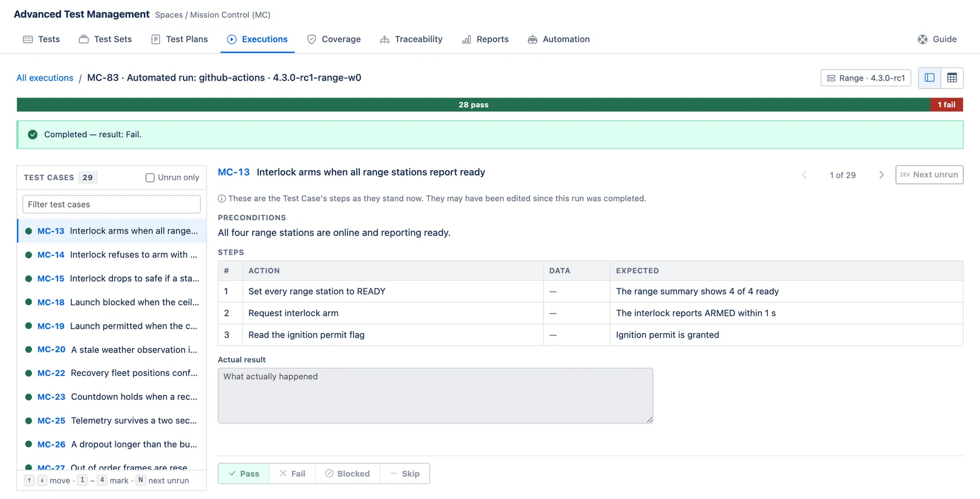Screen dimensions: 980x499
Task: Click the 28 pass progress bar segment
Action: coord(473,105)
